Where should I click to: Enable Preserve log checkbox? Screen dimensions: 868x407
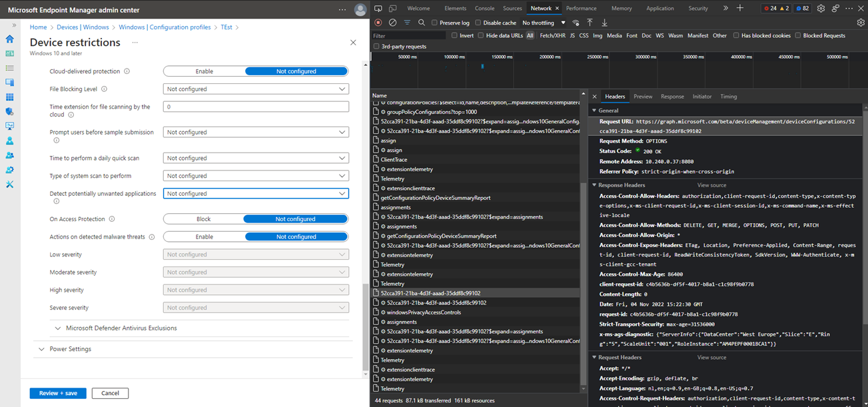click(x=434, y=23)
